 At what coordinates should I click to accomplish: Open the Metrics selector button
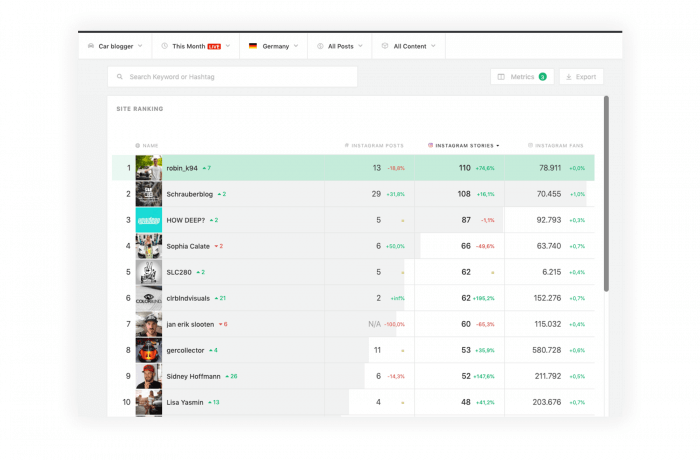pos(522,77)
